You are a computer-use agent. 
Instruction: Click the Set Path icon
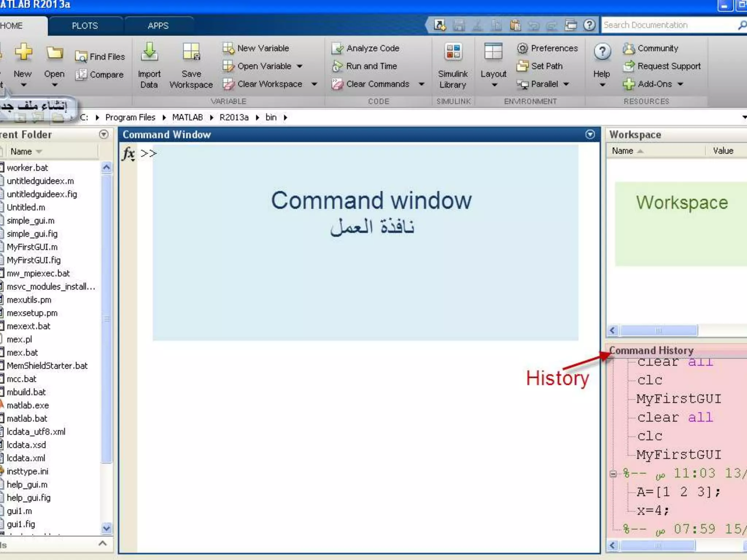click(x=522, y=66)
